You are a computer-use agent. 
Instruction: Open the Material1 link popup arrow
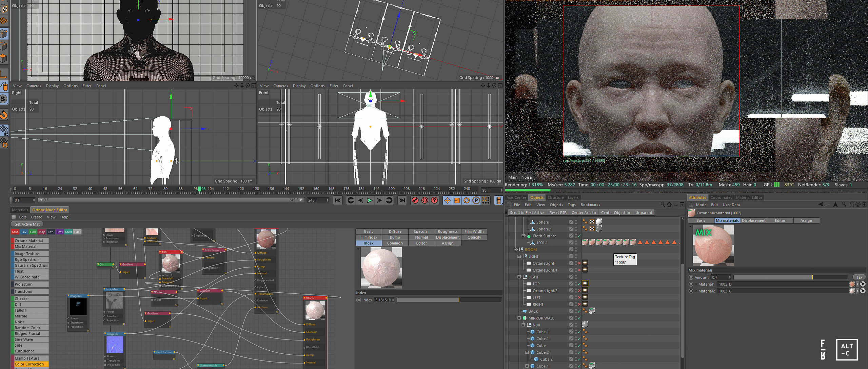(857, 284)
